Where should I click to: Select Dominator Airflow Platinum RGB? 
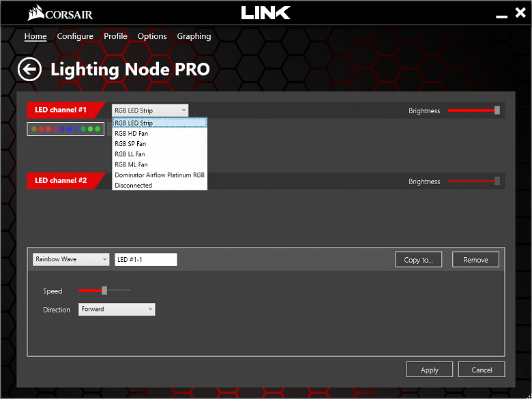(x=160, y=175)
